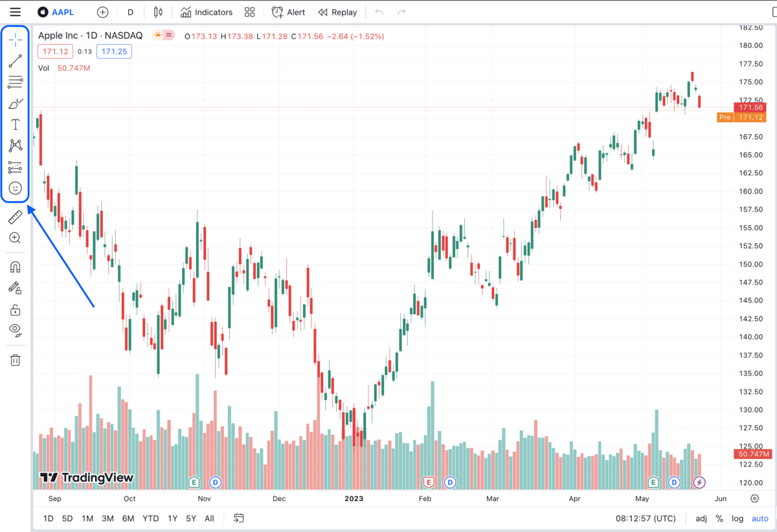The height and width of the screenshot is (532, 777).
Task: Toggle magnet mode for drawings
Action: 16,267
